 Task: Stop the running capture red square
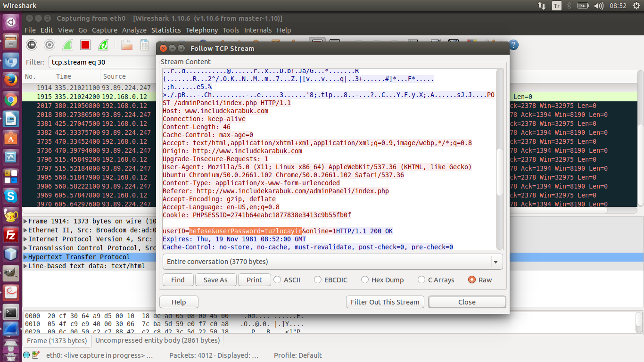[x=85, y=45]
